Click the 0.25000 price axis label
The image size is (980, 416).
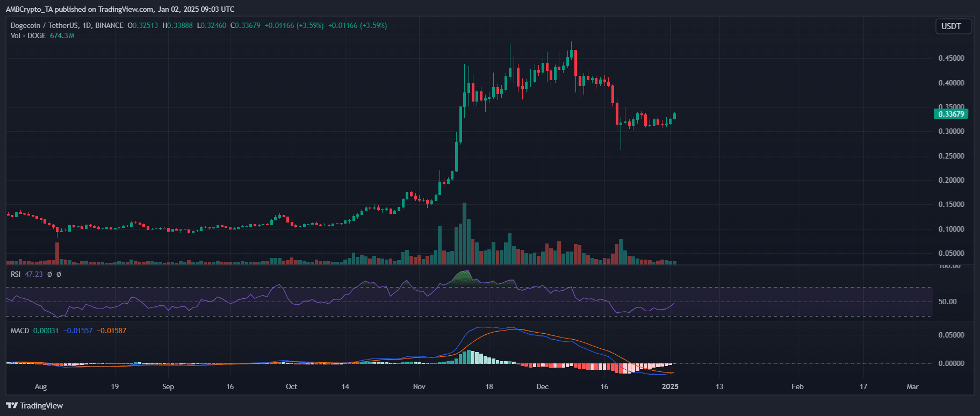click(951, 156)
